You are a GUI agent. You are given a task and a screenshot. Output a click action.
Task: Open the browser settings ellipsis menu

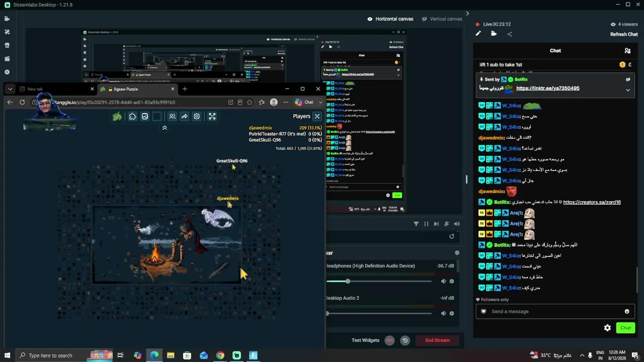(286, 102)
